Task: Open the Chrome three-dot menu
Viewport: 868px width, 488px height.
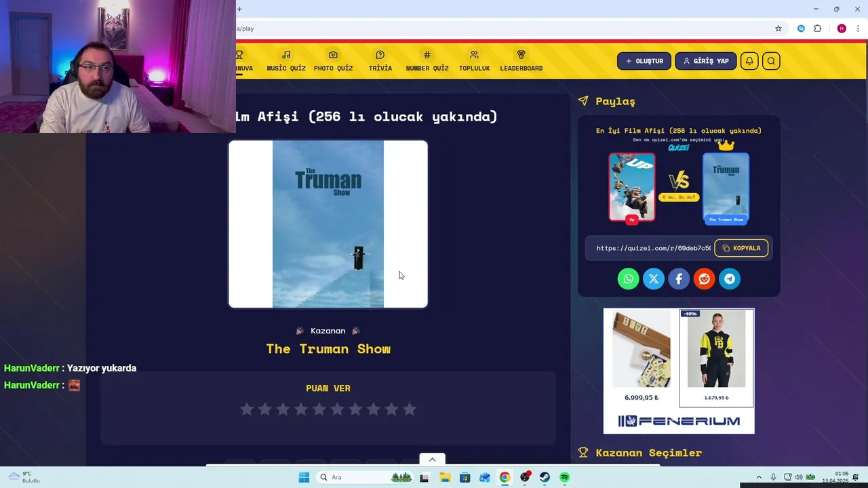Action: point(858,28)
